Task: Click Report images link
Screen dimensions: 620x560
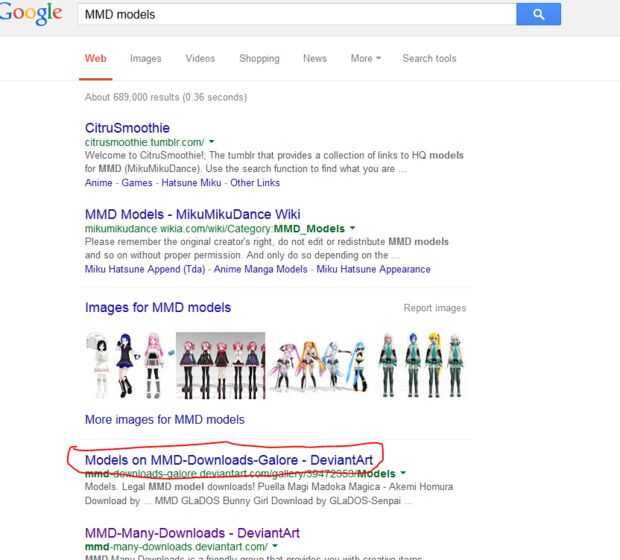Action: pos(435,308)
